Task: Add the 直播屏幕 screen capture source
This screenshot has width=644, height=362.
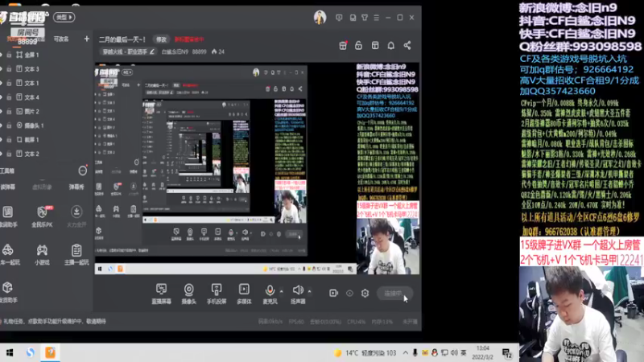Action: point(162,294)
